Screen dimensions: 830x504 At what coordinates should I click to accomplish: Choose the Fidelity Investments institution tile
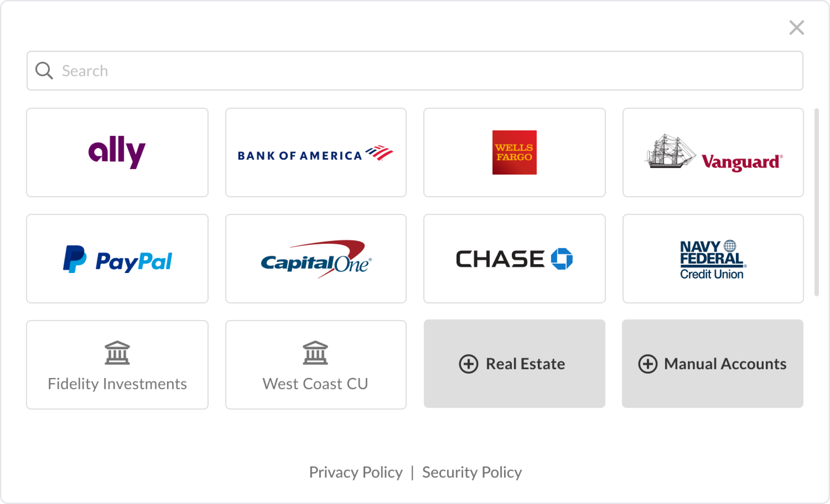click(x=117, y=365)
